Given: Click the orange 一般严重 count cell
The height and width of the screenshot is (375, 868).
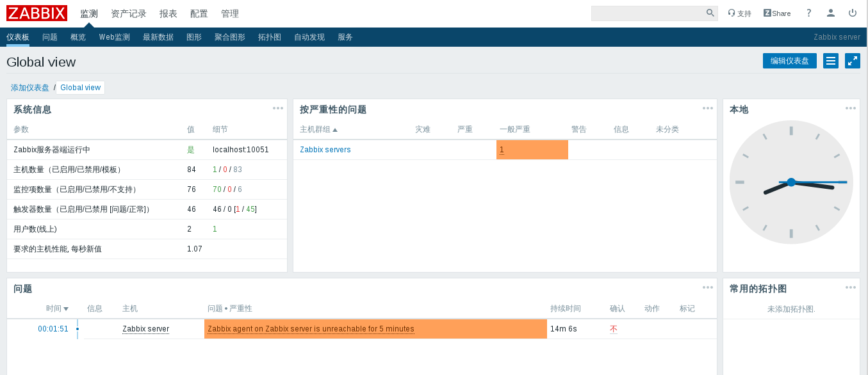Looking at the screenshot, I should click(532, 150).
